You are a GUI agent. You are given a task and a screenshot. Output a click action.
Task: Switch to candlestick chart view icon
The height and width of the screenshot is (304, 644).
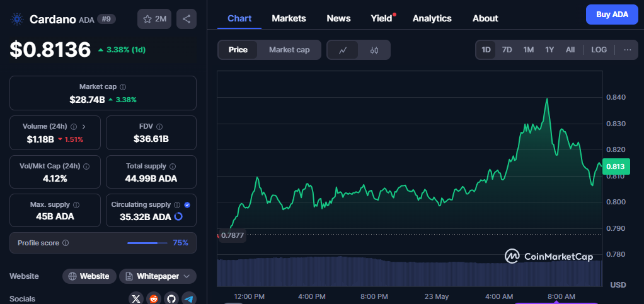coord(374,50)
